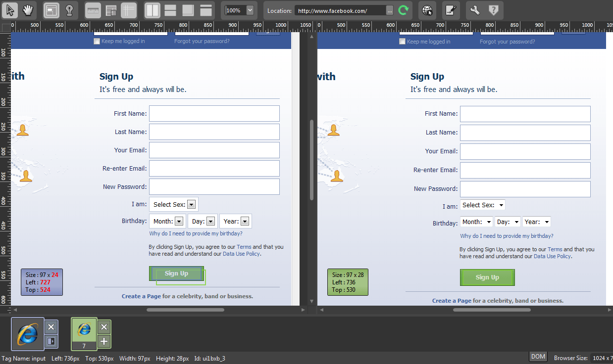
Task: Click Your Email field in left pane
Action: (x=214, y=150)
